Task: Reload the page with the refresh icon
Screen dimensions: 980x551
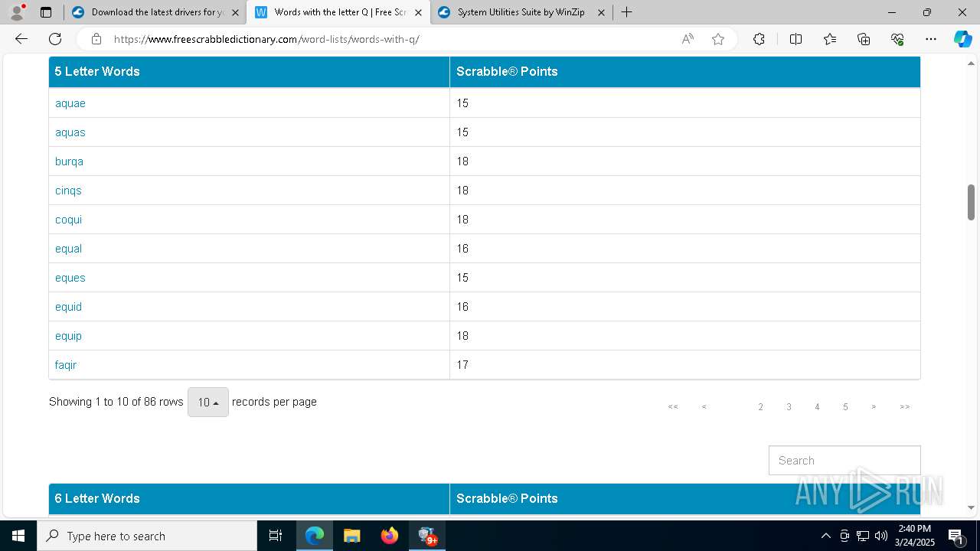Action: tap(55, 39)
